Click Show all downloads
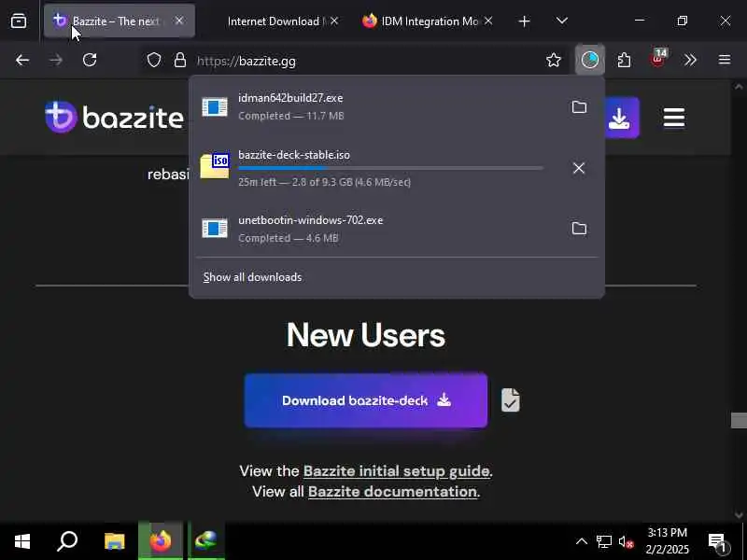Screen dimensions: 747x560 pyautogui.click(x=252, y=277)
